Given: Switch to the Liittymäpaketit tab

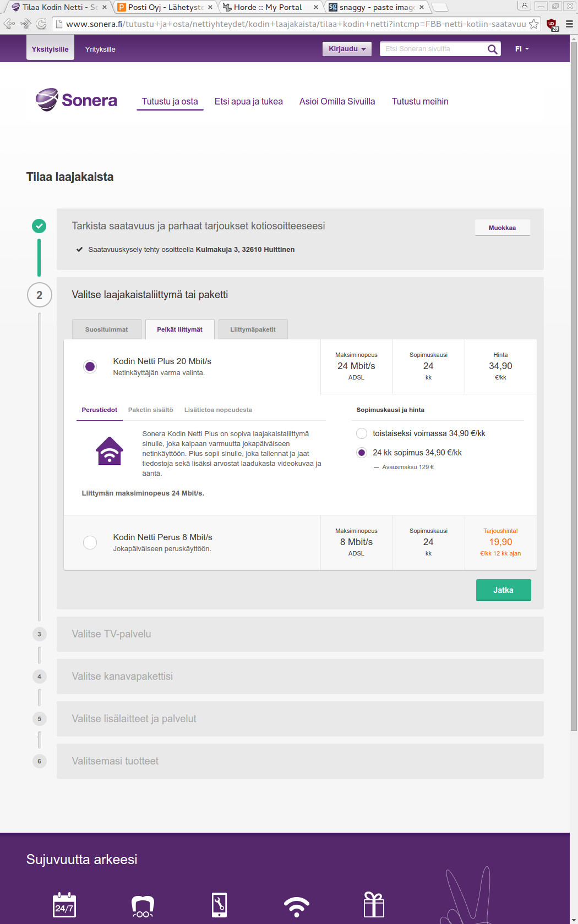Looking at the screenshot, I should 253,329.
